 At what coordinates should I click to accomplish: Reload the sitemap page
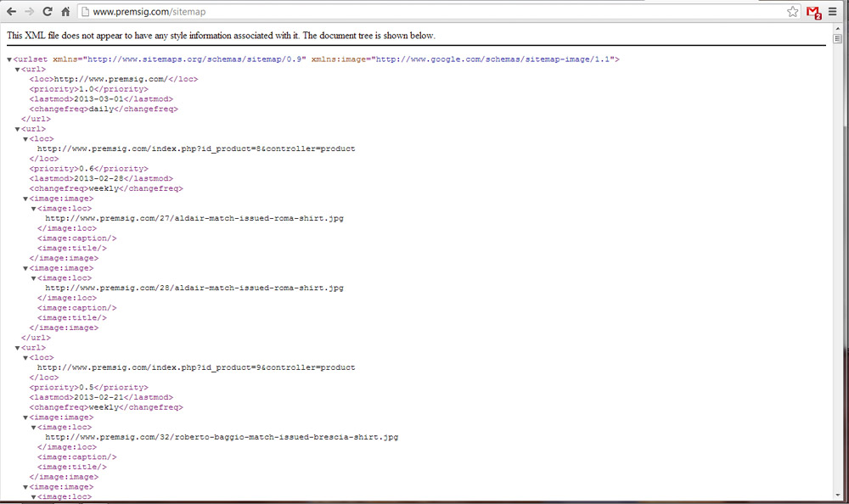pos(47,11)
